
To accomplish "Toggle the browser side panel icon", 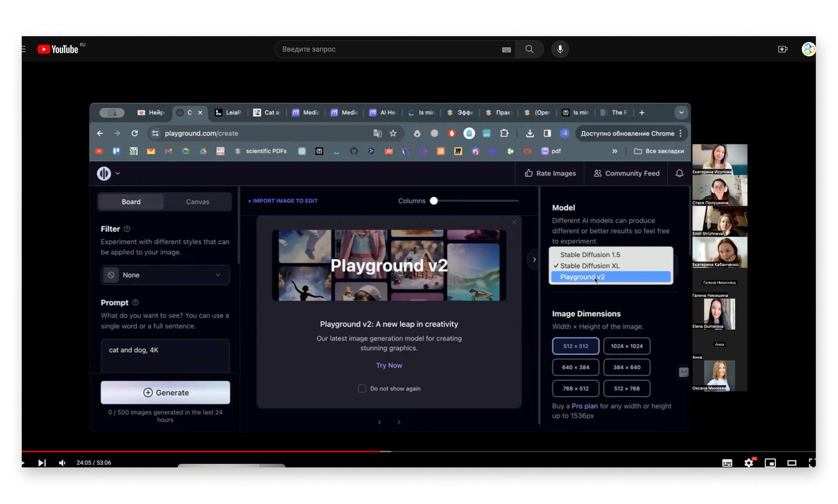I will coord(547,134).
